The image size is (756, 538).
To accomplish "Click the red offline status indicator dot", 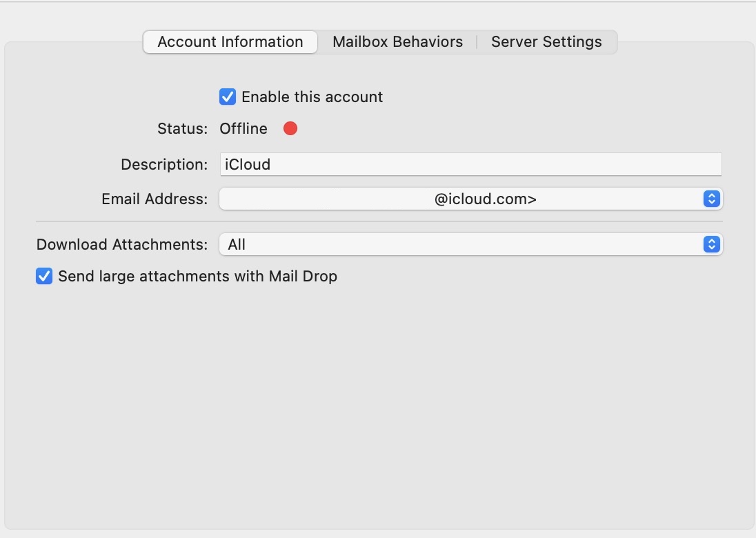I will click(x=290, y=128).
